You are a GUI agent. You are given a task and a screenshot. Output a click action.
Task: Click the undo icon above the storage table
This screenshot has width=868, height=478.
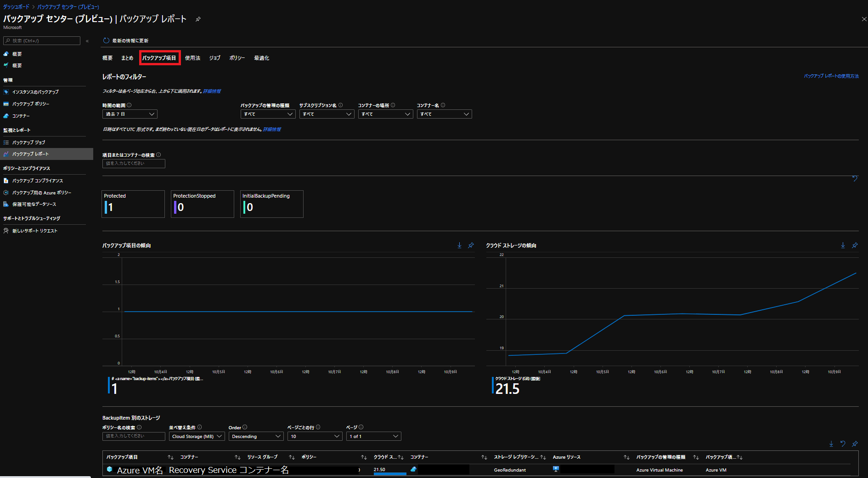[843, 444]
